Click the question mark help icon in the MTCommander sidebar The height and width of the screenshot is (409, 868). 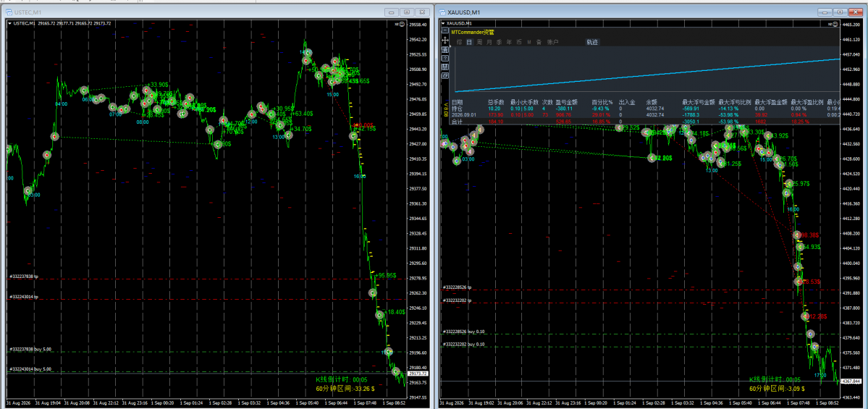(445, 58)
